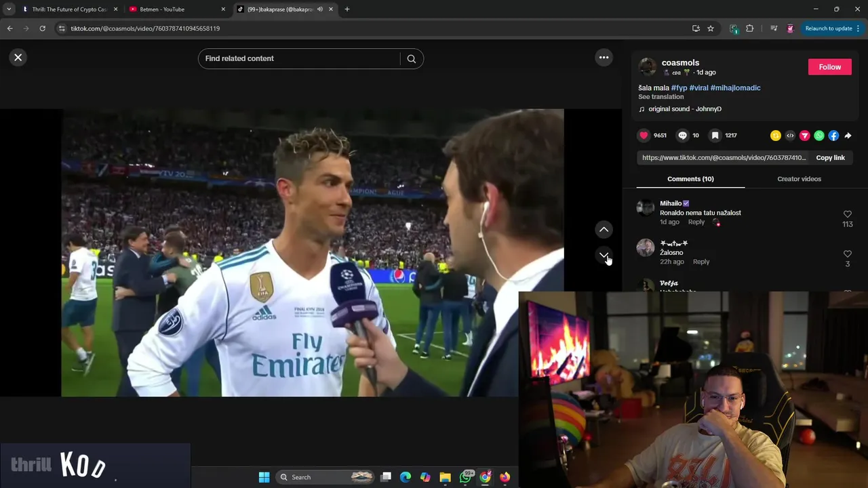
Task: Open media controls icon in toolbar
Action: (x=774, y=28)
